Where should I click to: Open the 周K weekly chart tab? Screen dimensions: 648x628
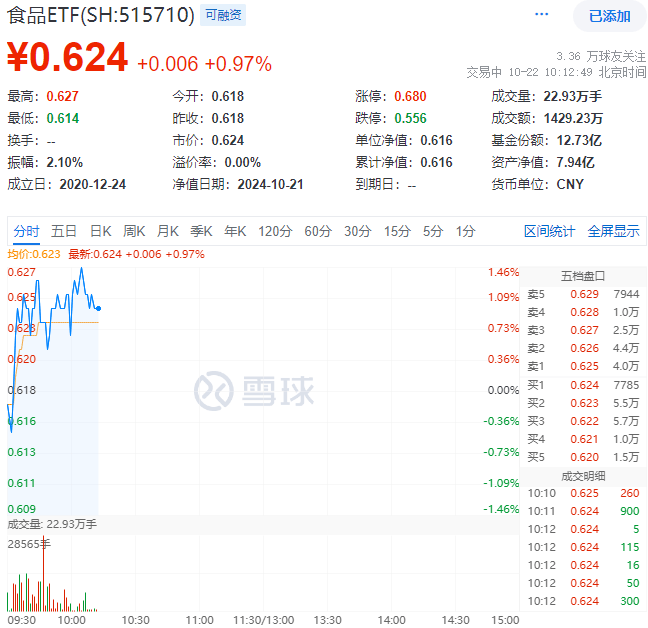click(x=134, y=231)
